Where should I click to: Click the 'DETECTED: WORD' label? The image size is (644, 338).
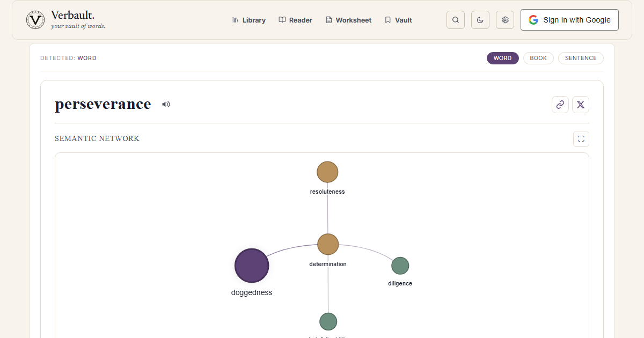(x=68, y=58)
